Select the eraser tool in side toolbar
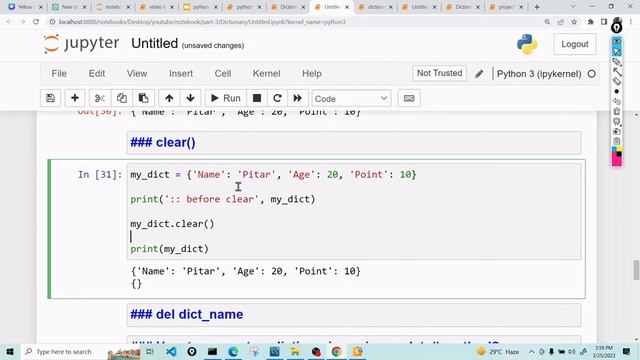 tap(617, 82)
